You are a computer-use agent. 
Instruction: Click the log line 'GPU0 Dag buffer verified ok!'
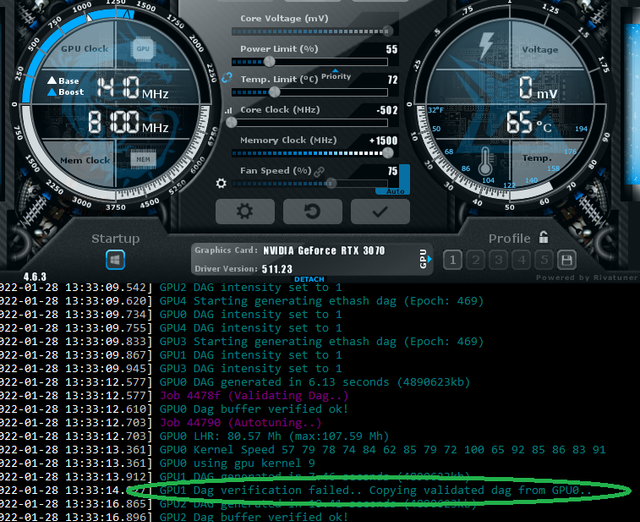[x=253, y=409]
